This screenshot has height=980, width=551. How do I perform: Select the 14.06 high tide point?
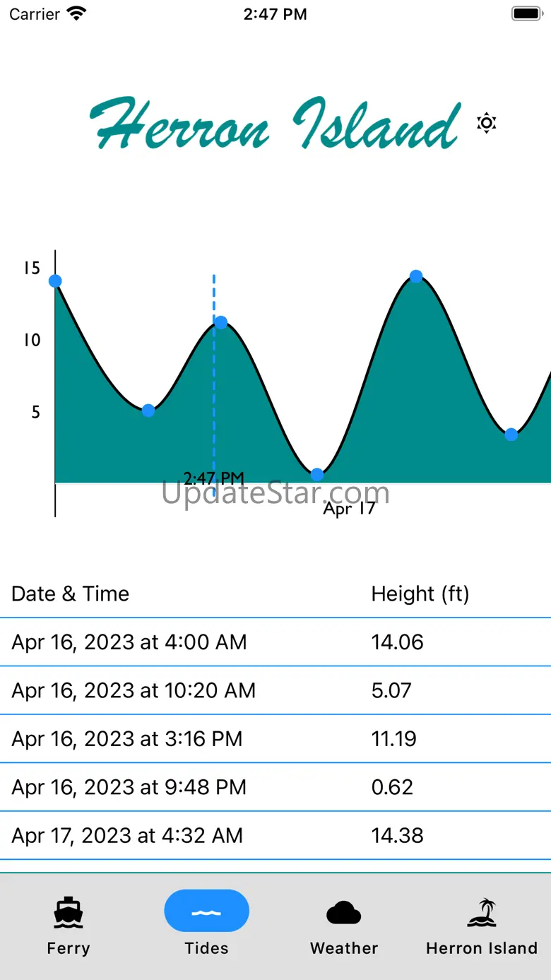coord(55,281)
